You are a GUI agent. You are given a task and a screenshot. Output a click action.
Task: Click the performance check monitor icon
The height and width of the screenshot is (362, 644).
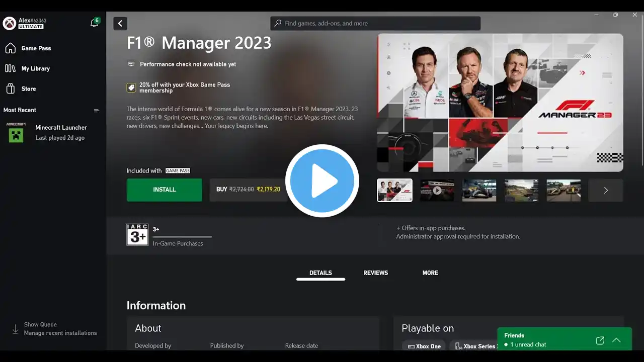[x=131, y=64]
